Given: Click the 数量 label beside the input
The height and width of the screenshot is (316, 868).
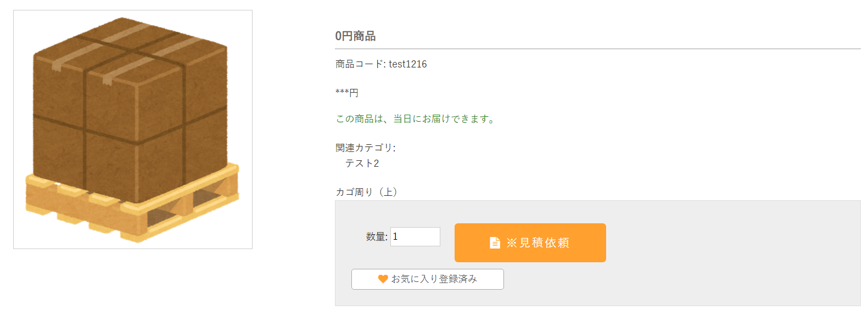Looking at the screenshot, I should coord(377,237).
